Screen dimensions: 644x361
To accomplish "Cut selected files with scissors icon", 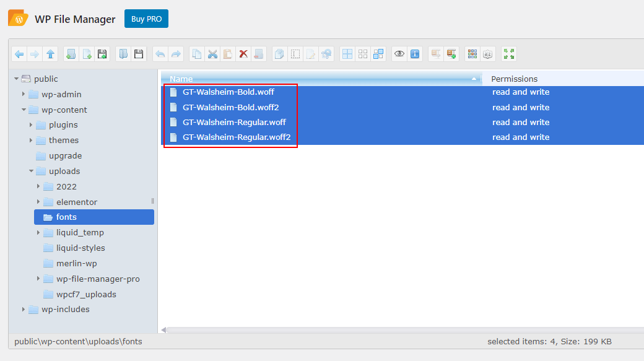I will [x=212, y=54].
